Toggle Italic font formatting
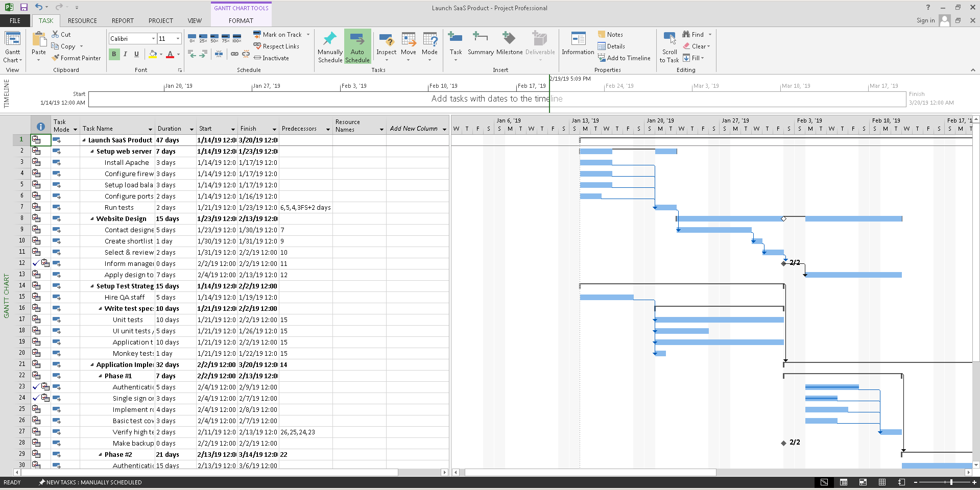This screenshot has height=490, width=980. point(125,54)
